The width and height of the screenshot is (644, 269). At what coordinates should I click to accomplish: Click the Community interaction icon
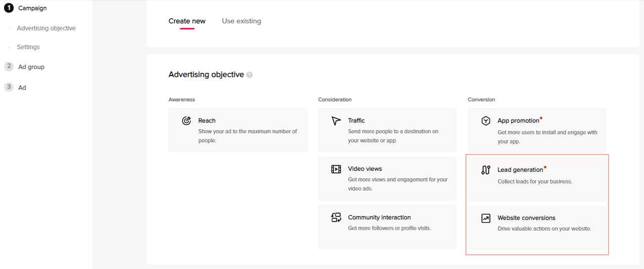click(336, 217)
